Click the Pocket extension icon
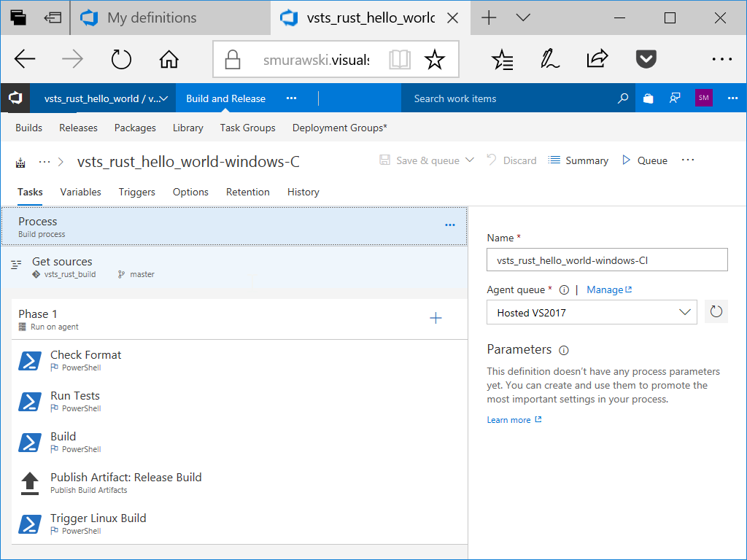The width and height of the screenshot is (747, 560). click(646, 59)
